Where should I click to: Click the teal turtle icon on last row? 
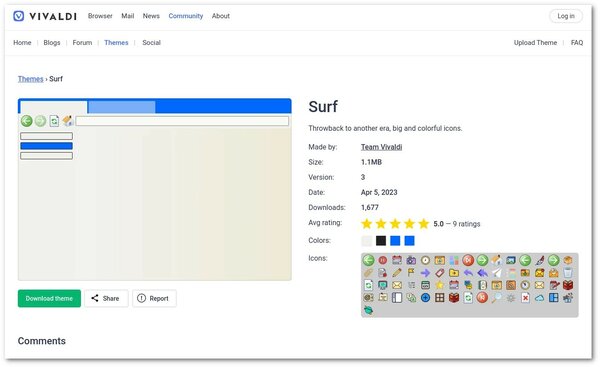(x=368, y=310)
